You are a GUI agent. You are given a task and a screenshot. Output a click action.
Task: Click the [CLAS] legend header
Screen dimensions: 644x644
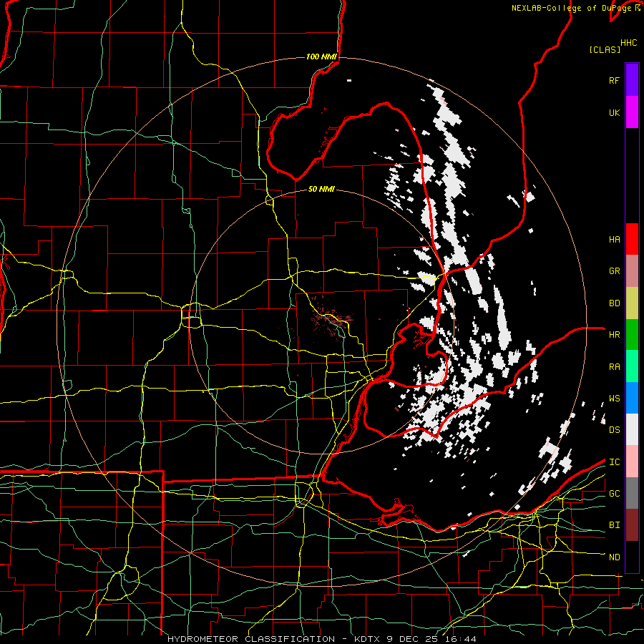pos(605,49)
